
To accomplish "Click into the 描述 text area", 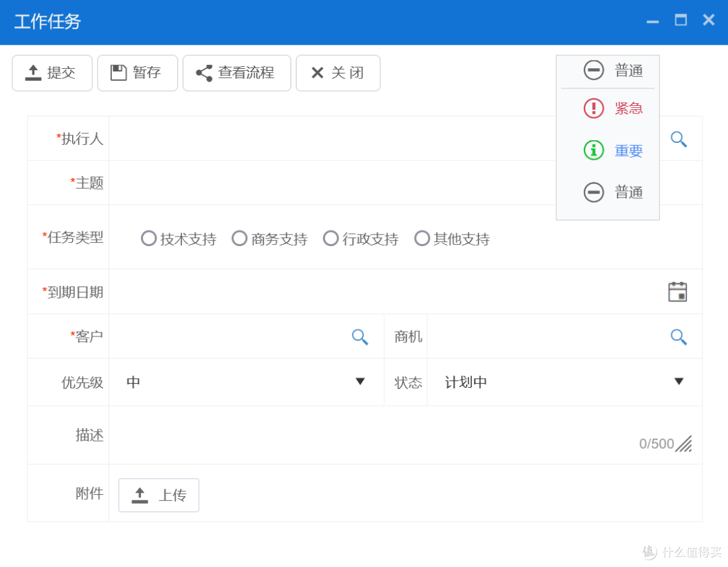I will click(x=405, y=435).
